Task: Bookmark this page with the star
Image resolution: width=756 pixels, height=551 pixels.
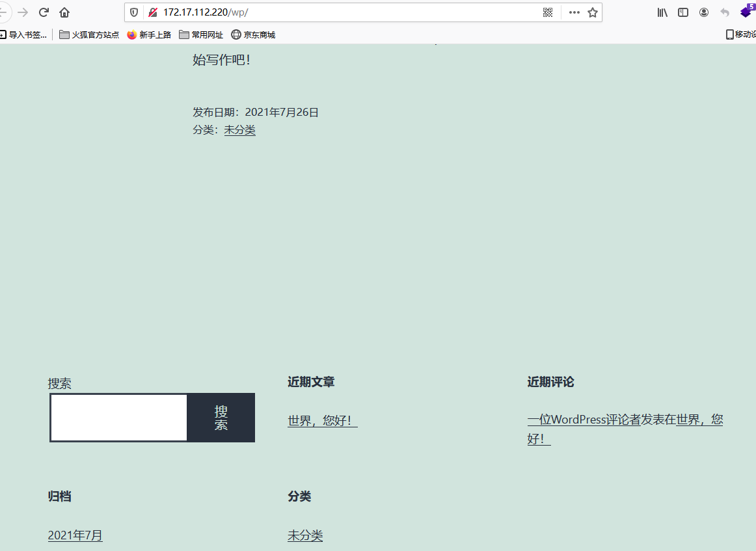Action: point(592,12)
